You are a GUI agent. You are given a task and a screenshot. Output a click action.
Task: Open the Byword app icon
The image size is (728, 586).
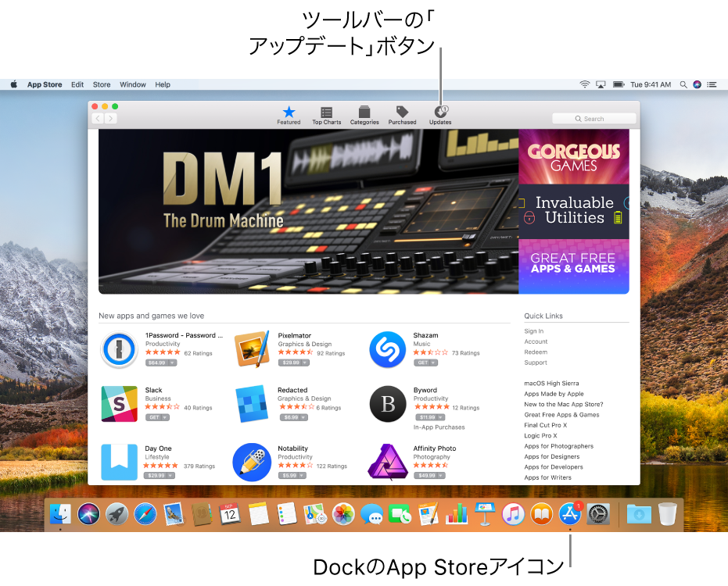388,404
